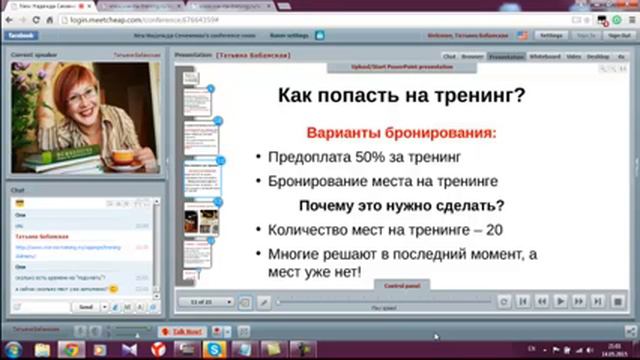
Task: Click the browser home button
Action: [x=49, y=20]
